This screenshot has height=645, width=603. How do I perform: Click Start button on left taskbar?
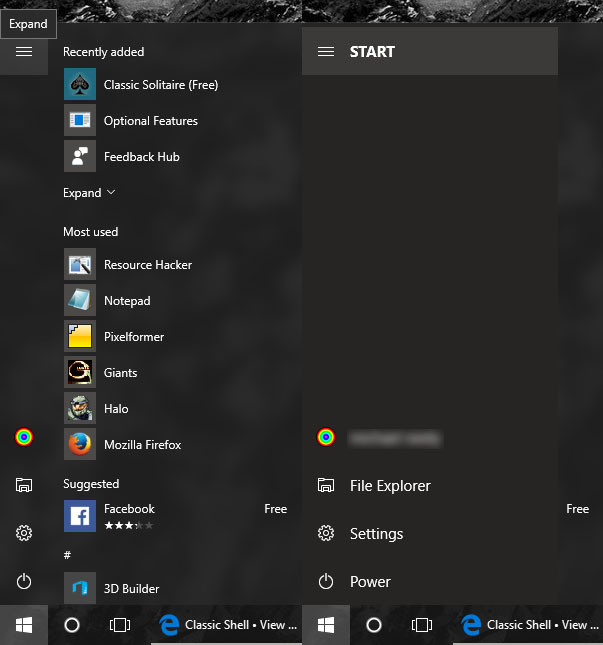click(x=24, y=625)
